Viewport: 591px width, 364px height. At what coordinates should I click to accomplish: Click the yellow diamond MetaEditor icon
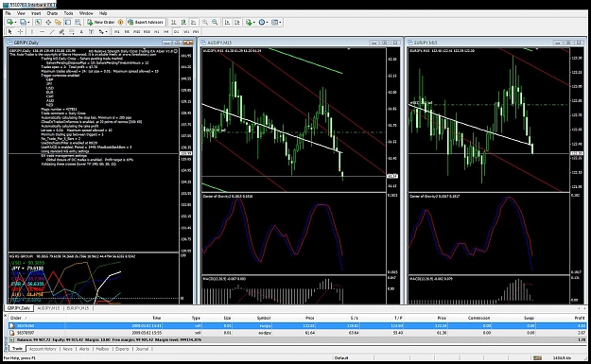click(x=121, y=23)
